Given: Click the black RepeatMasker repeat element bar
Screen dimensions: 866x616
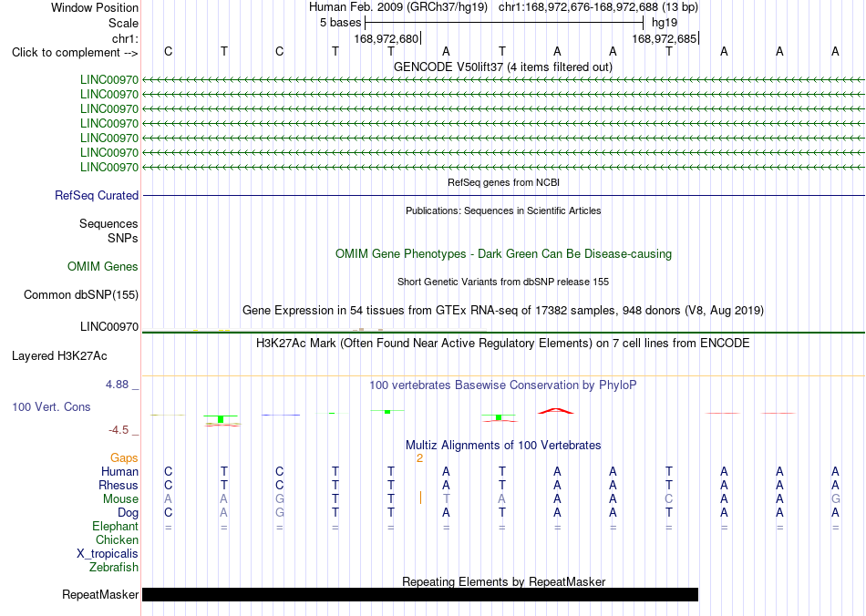Looking at the screenshot, I should tap(420, 594).
